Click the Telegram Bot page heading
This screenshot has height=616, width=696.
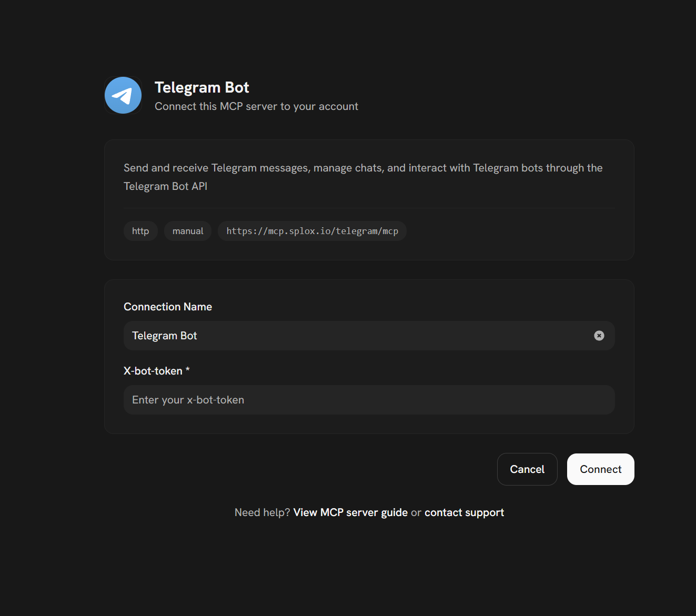click(x=201, y=87)
